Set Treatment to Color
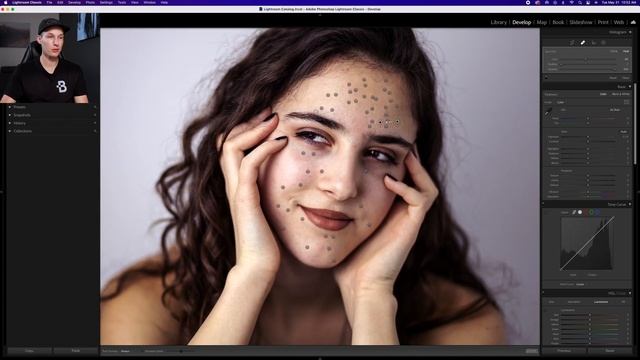The height and width of the screenshot is (360, 640). 603,94
